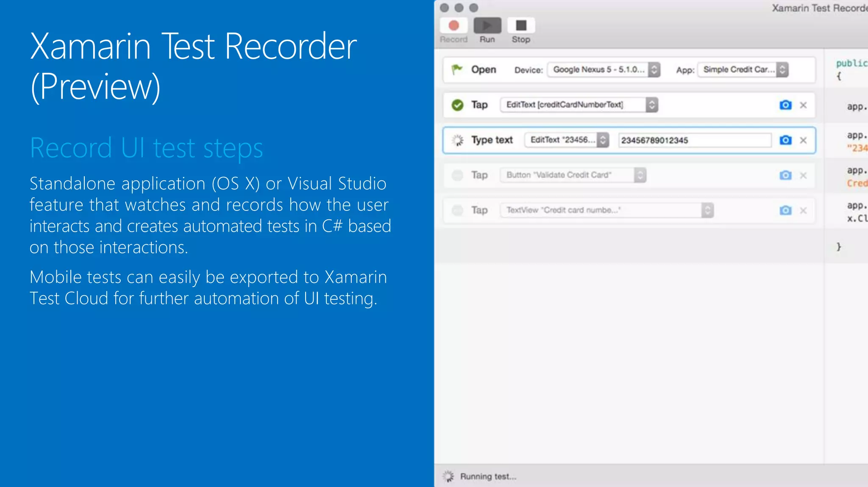868x487 pixels.
Task: Click the window zoom traffic light button
Action: [x=474, y=8]
